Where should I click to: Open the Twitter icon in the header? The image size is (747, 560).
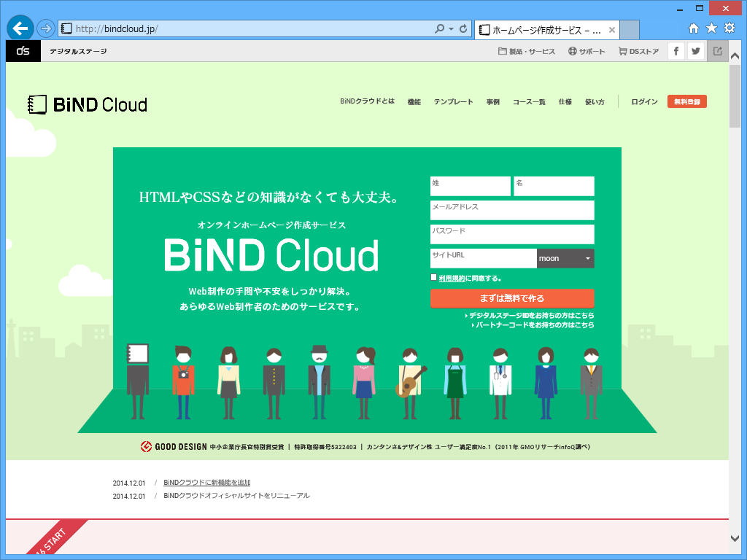(695, 51)
